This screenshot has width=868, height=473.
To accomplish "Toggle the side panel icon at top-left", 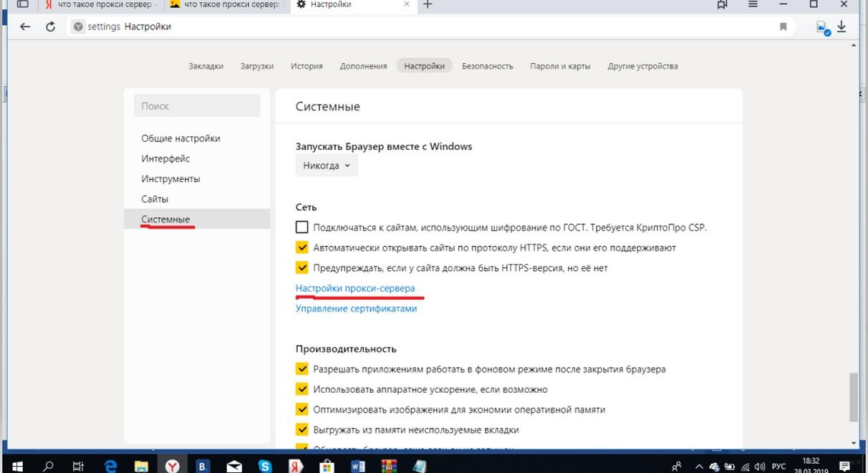I will pos(22,4).
